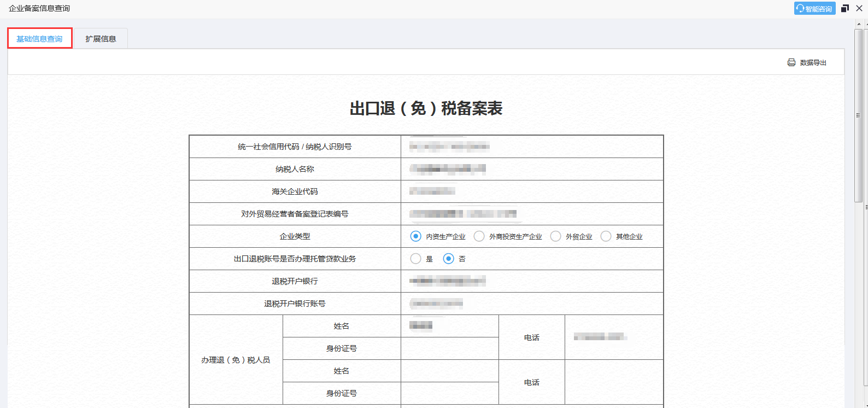The width and height of the screenshot is (868, 408).
Task: Click the vertical scrollbar thumb
Action: coord(858,115)
